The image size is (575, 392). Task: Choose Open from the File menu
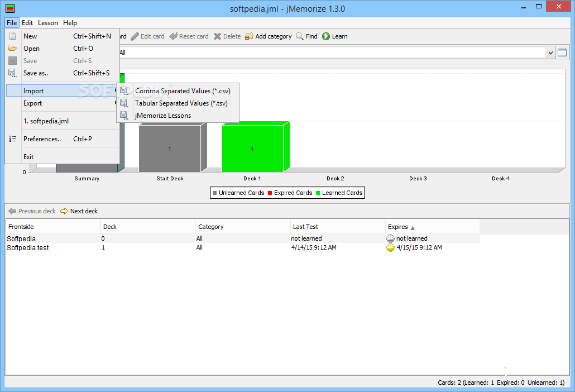[63, 49]
